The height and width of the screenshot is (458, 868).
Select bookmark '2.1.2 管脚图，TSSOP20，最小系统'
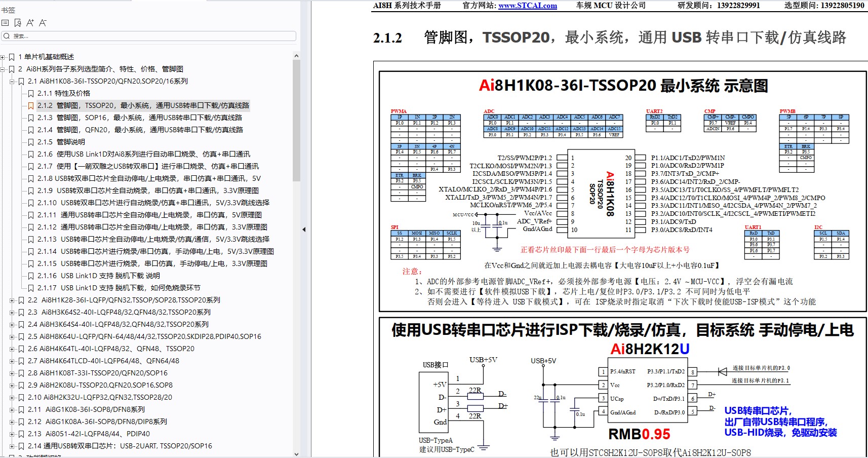(143, 105)
